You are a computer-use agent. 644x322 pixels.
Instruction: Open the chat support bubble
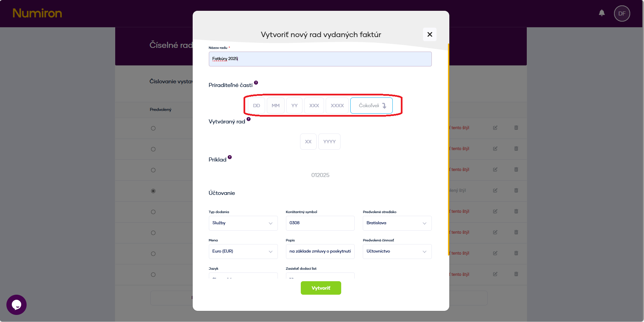point(17,304)
